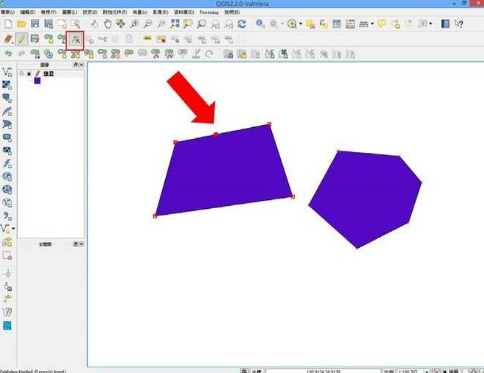Click the Zoom In magnifier icon

pos(134,24)
